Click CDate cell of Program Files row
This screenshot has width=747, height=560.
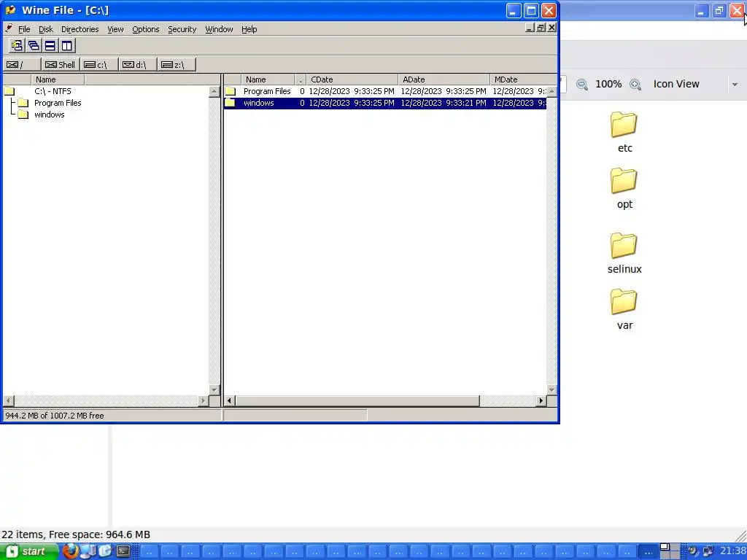point(352,91)
